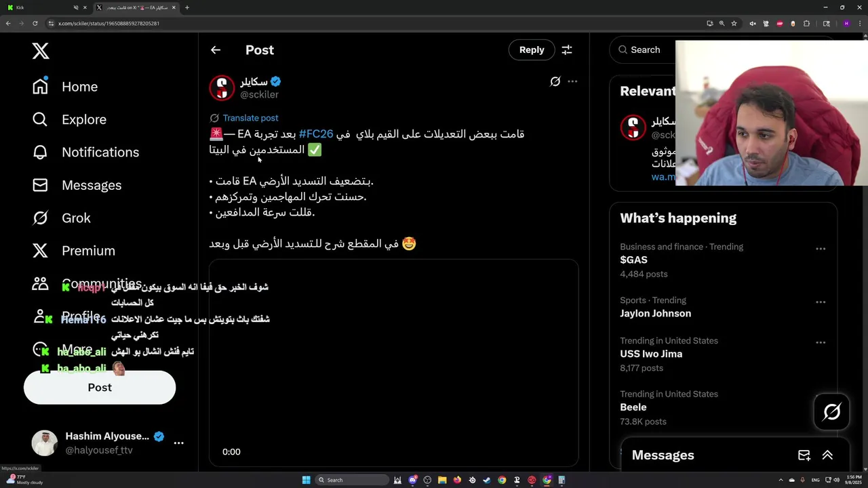The image size is (868, 488).
Task: Click the Grok explain icon on the post
Action: 555,81
